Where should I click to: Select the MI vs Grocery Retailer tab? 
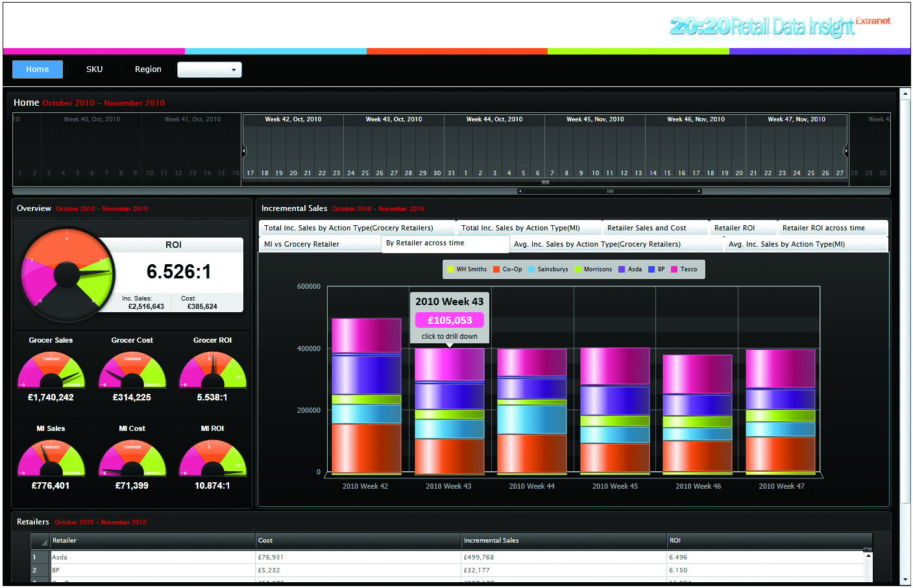click(x=320, y=244)
